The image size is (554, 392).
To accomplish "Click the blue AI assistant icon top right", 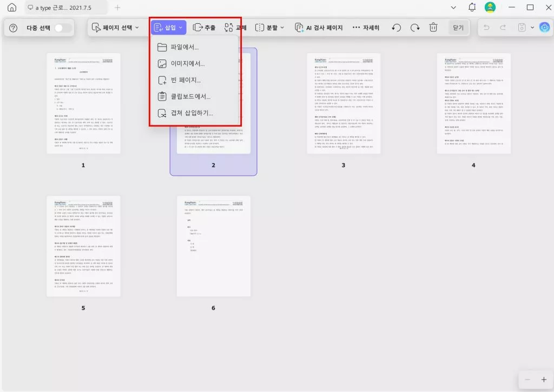I will click(545, 27).
